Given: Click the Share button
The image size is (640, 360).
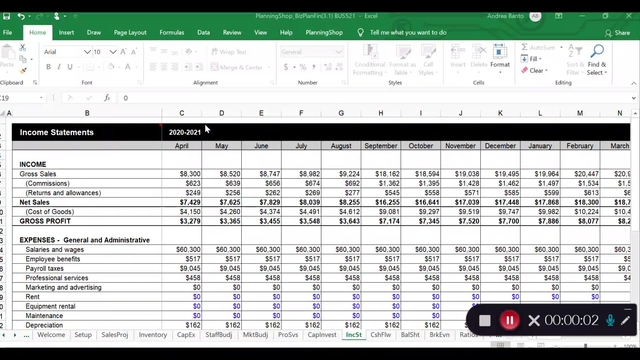Looking at the screenshot, I should (x=618, y=33).
